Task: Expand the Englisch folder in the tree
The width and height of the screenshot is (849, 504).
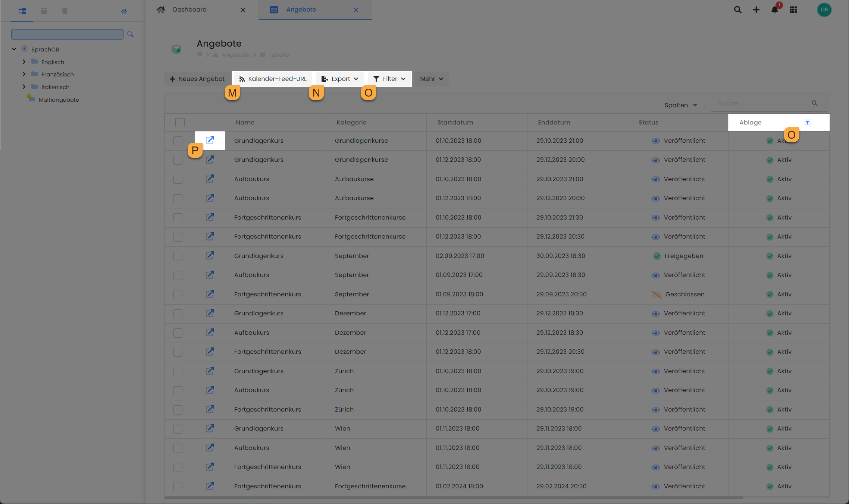Action: tap(24, 62)
